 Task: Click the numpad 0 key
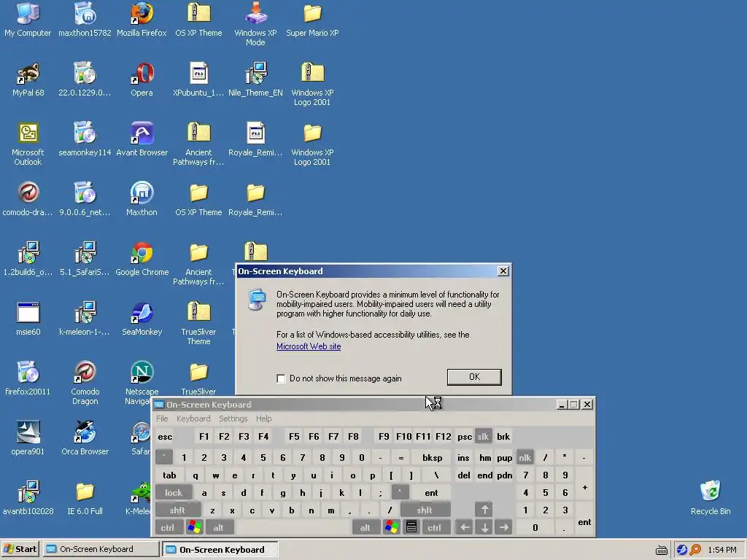click(535, 528)
